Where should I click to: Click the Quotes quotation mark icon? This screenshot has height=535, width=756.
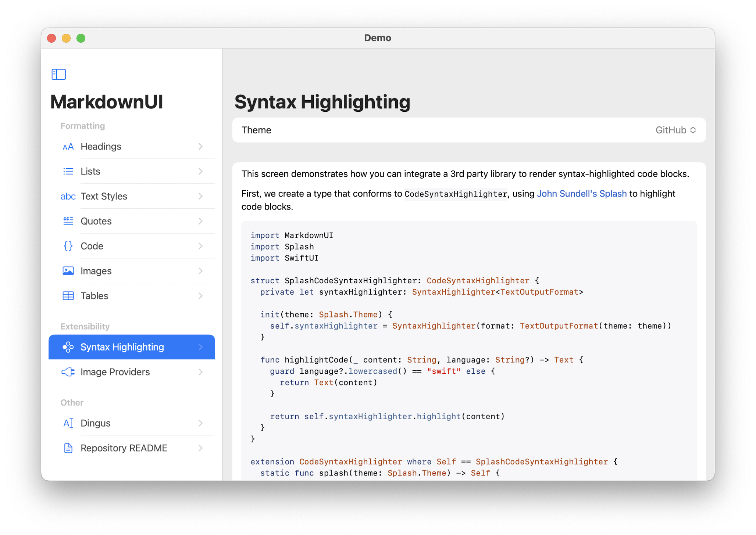point(68,221)
